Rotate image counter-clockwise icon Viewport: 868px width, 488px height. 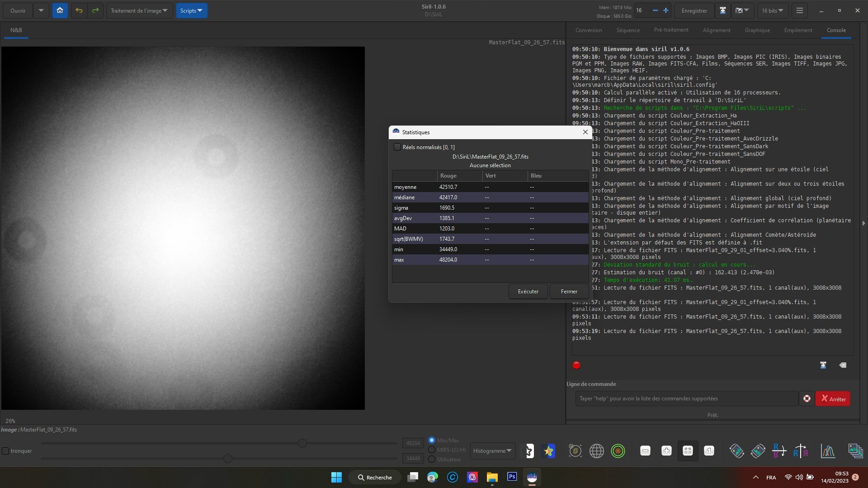pyautogui.click(x=736, y=451)
